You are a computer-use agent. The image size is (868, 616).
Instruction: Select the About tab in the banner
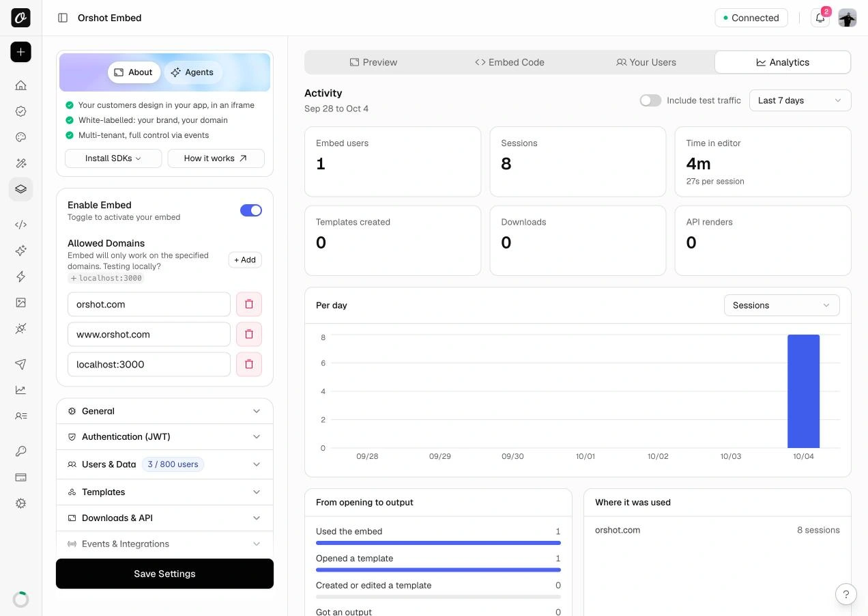134,72
